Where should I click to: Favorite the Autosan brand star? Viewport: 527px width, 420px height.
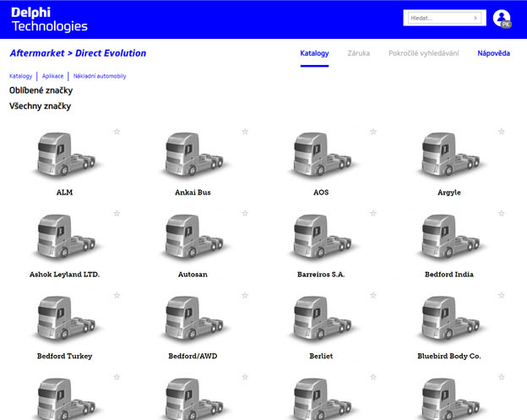coord(245,213)
